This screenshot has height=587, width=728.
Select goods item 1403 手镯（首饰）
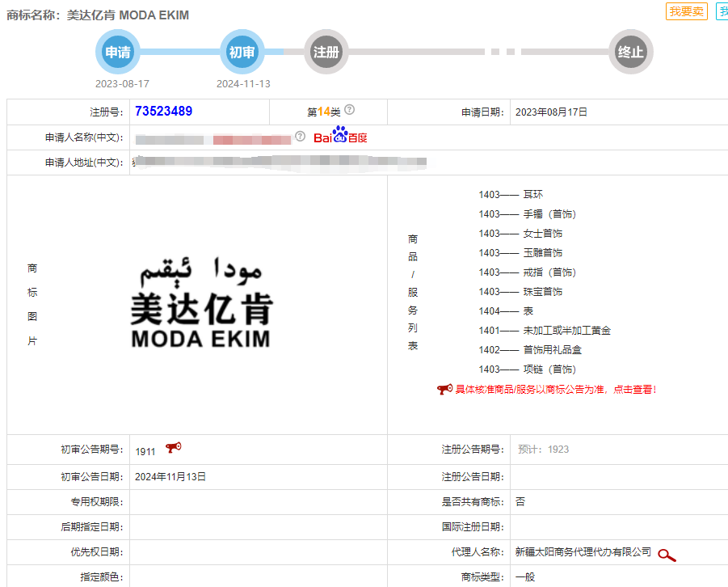[528, 213]
